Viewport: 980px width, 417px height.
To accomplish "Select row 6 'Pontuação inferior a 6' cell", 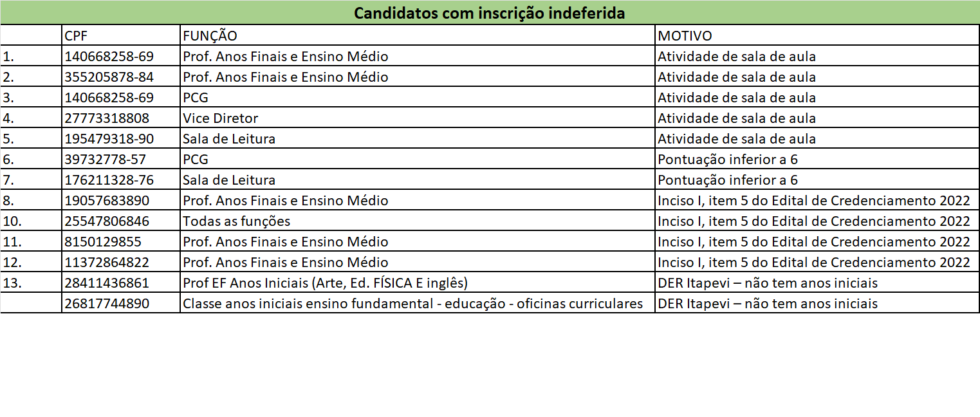I will 817,159.
